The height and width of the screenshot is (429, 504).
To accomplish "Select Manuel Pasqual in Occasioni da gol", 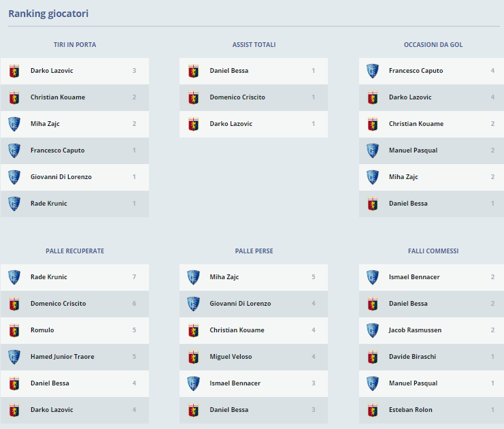I will pos(413,150).
